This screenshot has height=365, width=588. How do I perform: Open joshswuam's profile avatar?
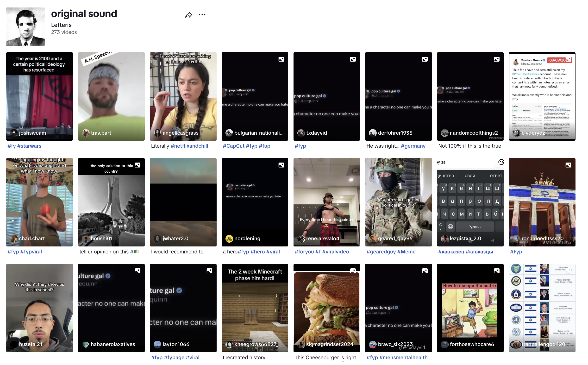[x=14, y=133]
